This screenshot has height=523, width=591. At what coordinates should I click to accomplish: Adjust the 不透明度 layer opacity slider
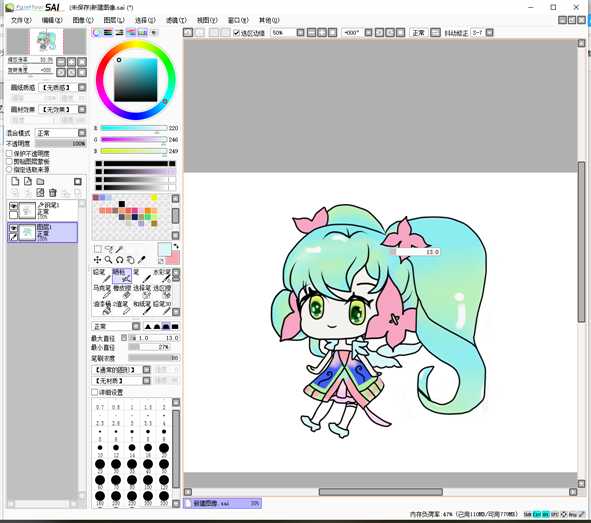tap(61, 144)
